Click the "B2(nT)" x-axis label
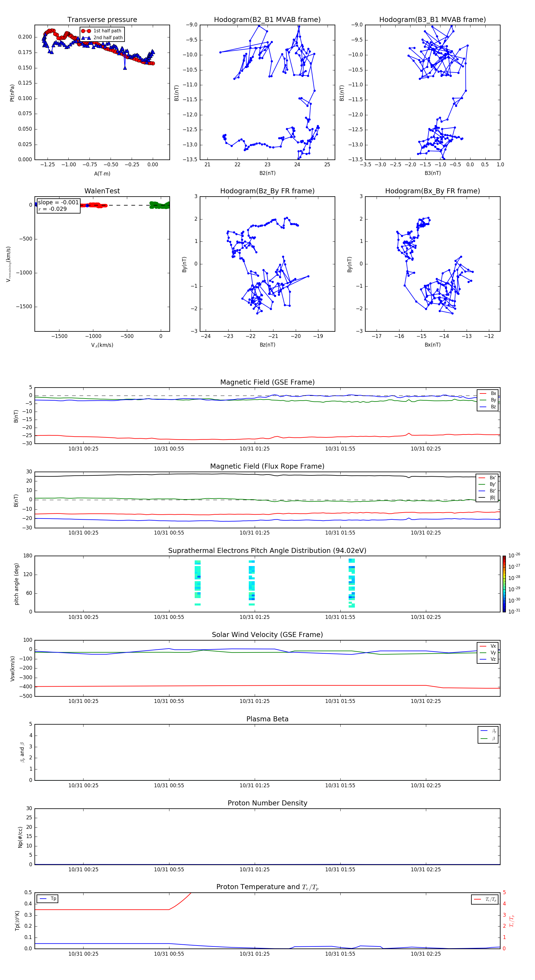Viewport: 535px width, 980px height. [x=267, y=173]
